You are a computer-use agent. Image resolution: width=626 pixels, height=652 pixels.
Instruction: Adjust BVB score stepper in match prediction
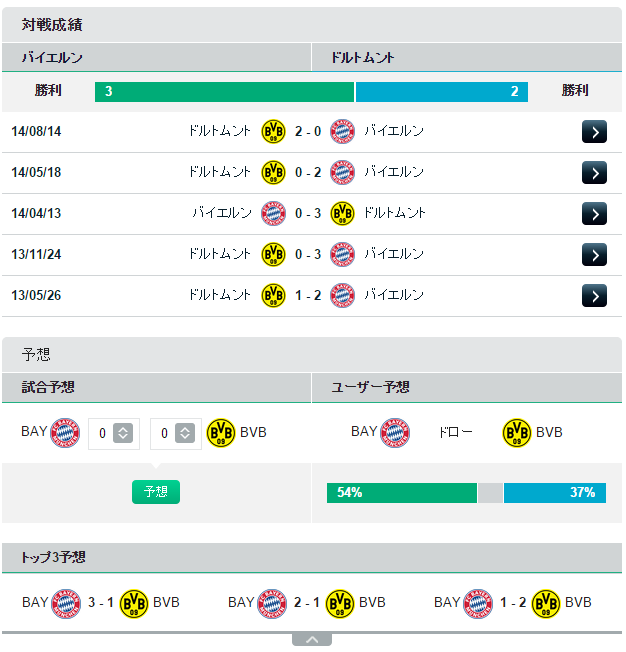point(186,435)
